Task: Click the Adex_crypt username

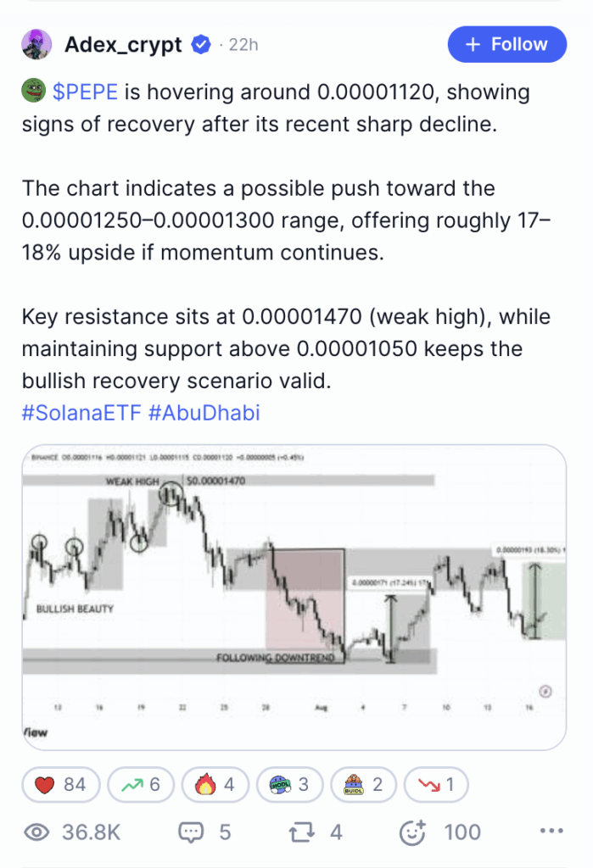Action: click(x=123, y=44)
